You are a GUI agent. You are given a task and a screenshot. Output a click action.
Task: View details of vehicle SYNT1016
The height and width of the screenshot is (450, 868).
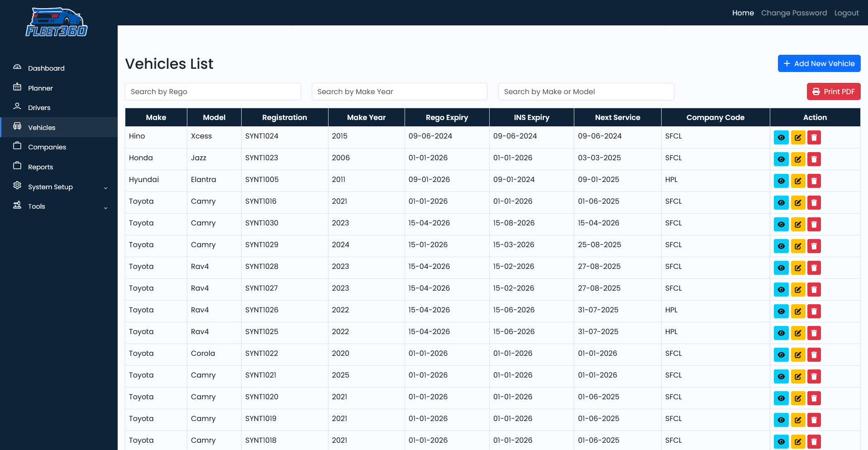[x=781, y=203]
